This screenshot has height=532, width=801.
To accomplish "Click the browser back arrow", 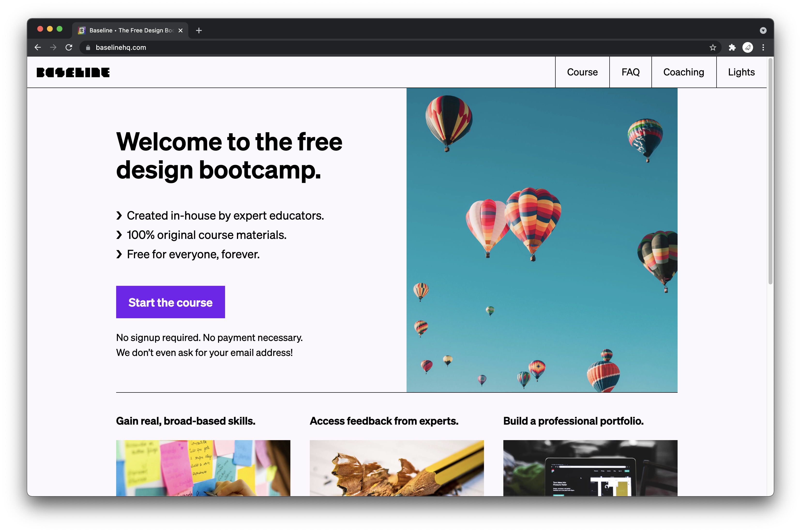I will tap(38, 47).
